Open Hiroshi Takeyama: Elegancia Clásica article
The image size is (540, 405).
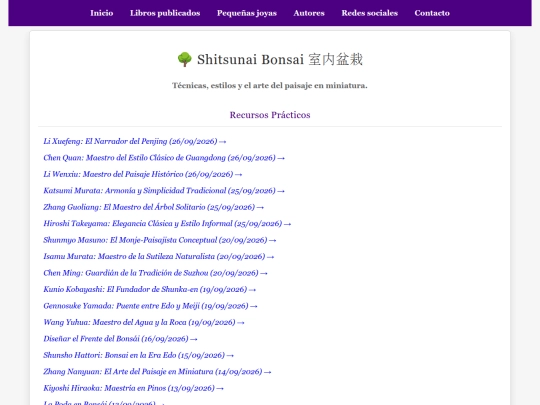point(167,224)
